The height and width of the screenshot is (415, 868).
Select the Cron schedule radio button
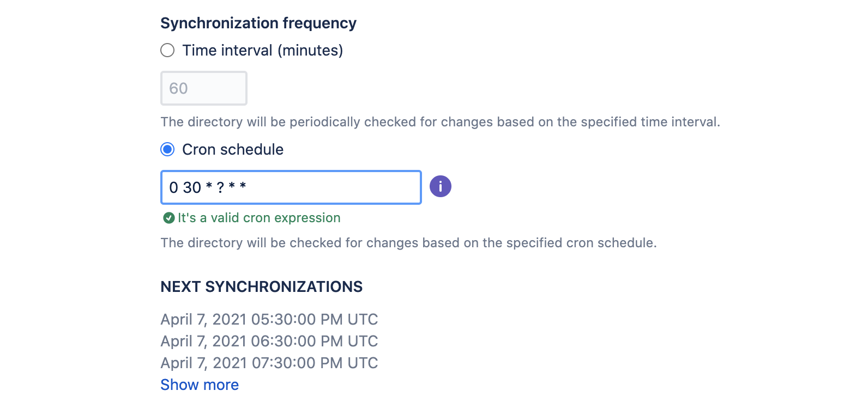click(x=167, y=149)
